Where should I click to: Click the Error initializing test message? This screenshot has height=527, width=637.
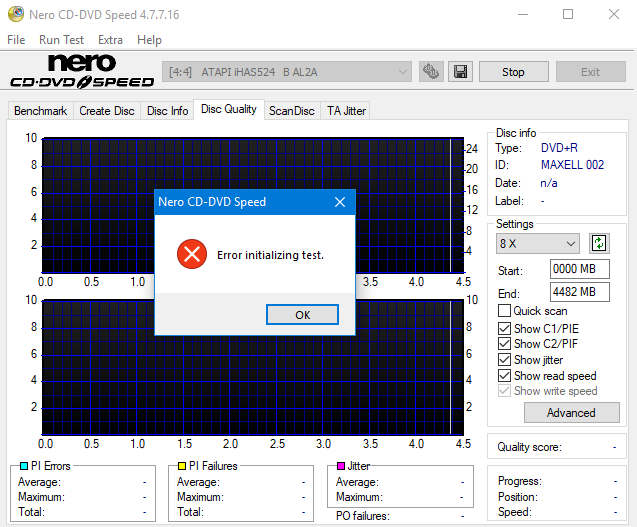(x=270, y=255)
